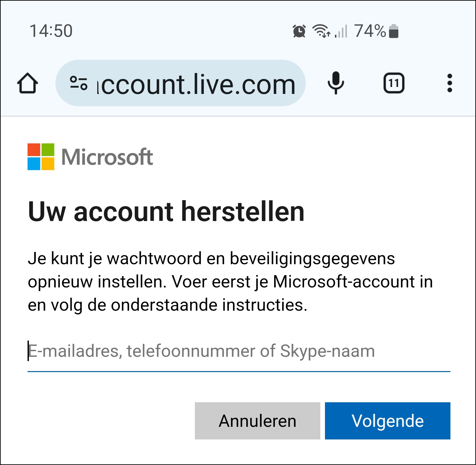Screen dimensions: 476x465
Task: Click the Annuleren button
Action: pyautogui.click(x=257, y=421)
